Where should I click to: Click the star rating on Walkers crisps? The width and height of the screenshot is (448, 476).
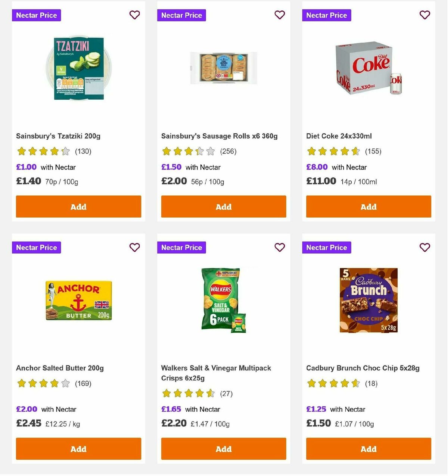coord(189,393)
